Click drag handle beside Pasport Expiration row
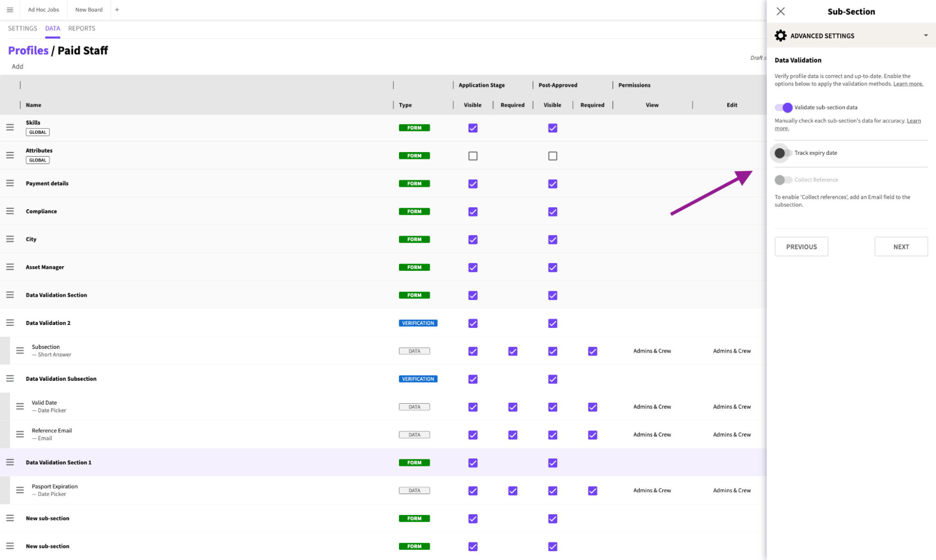 (20, 490)
